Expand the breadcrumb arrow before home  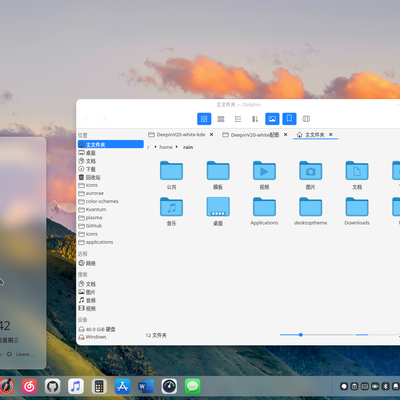155,147
